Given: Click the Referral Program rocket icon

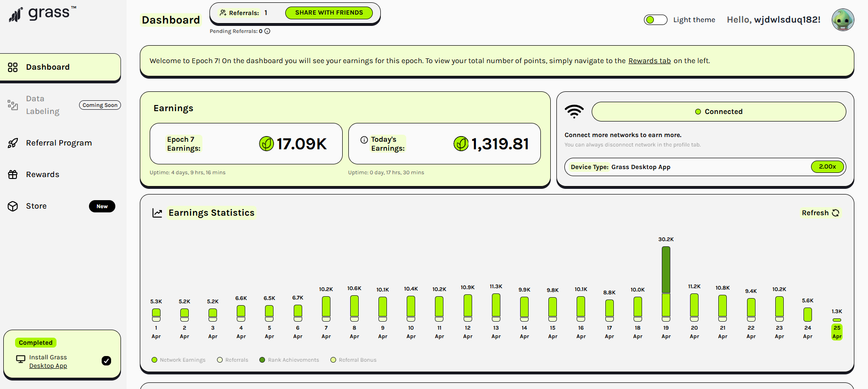Looking at the screenshot, I should click(x=13, y=143).
